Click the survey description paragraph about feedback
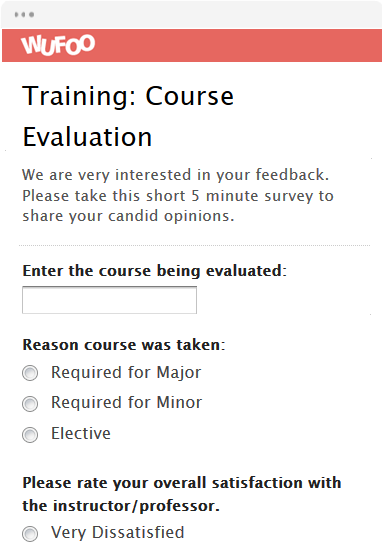382x550 pixels. [178, 195]
